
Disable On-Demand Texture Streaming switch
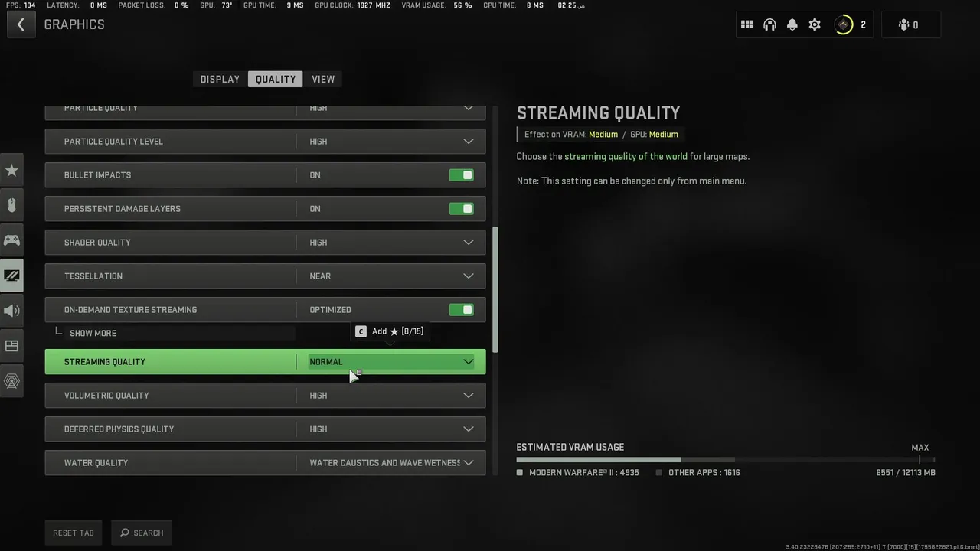point(461,310)
